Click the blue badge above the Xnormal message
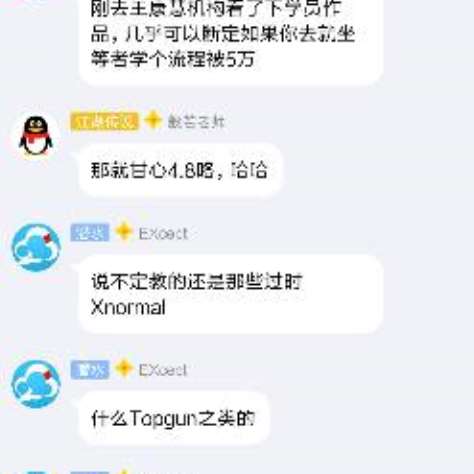Screen dimensions: 474x474 tap(90, 232)
